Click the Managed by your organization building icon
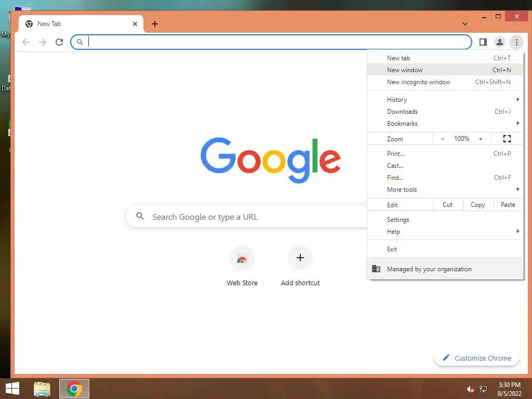Viewport: 532px width, 399px height. click(376, 269)
